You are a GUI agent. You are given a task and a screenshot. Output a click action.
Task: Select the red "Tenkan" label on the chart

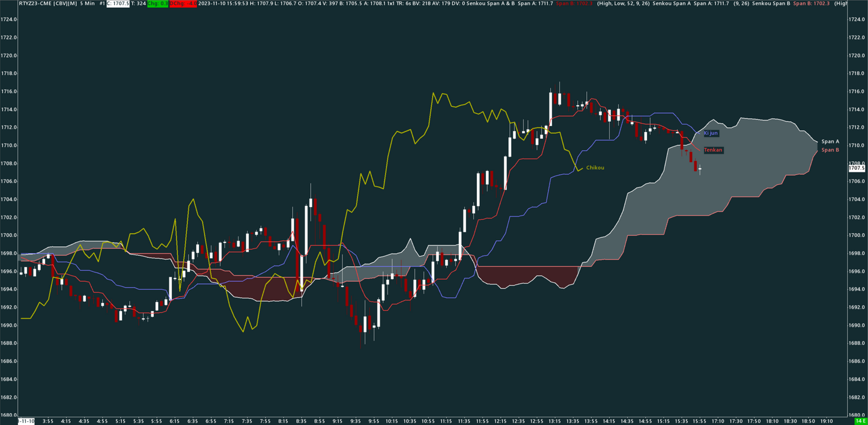click(713, 150)
